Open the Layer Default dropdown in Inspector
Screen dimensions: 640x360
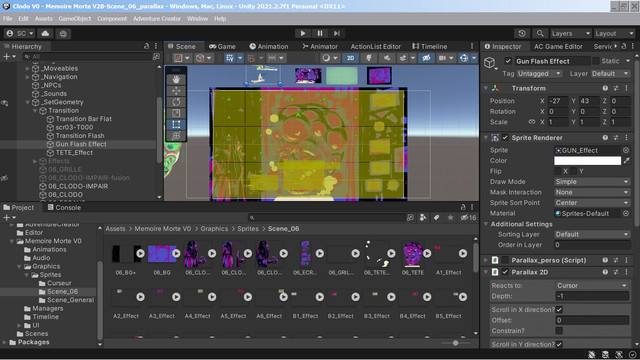610,74
